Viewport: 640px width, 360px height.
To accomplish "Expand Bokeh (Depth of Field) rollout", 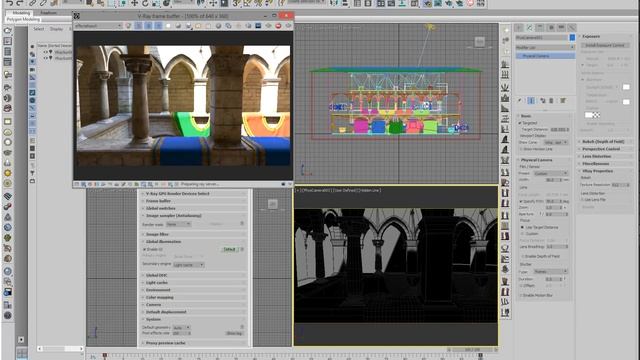I will 605,142.
